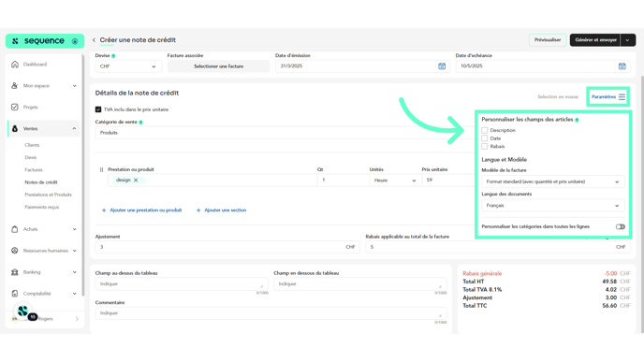This screenshot has width=644, height=362.
Task: Check the Rabais field option
Action: (x=485, y=146)
